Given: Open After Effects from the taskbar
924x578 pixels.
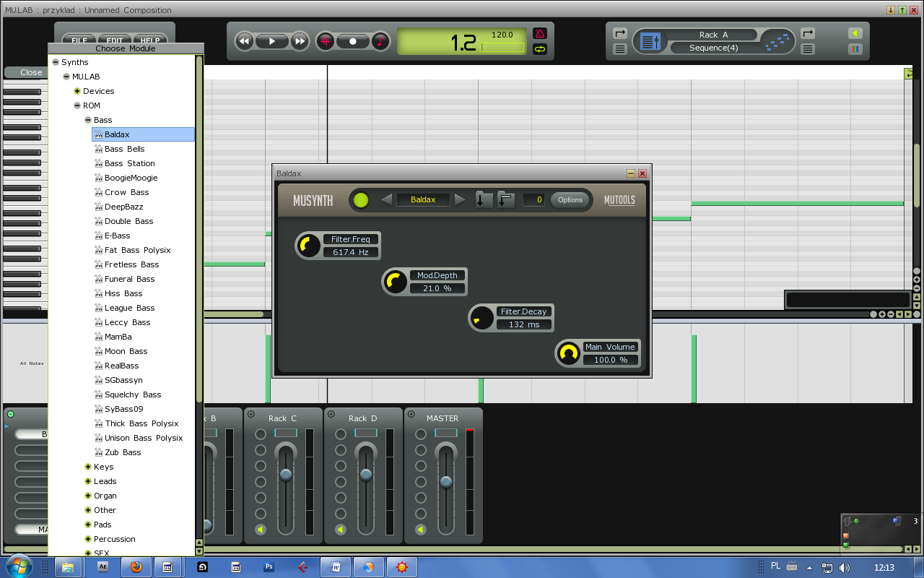Looking at the screenshot, I should (x=103, y=567).
